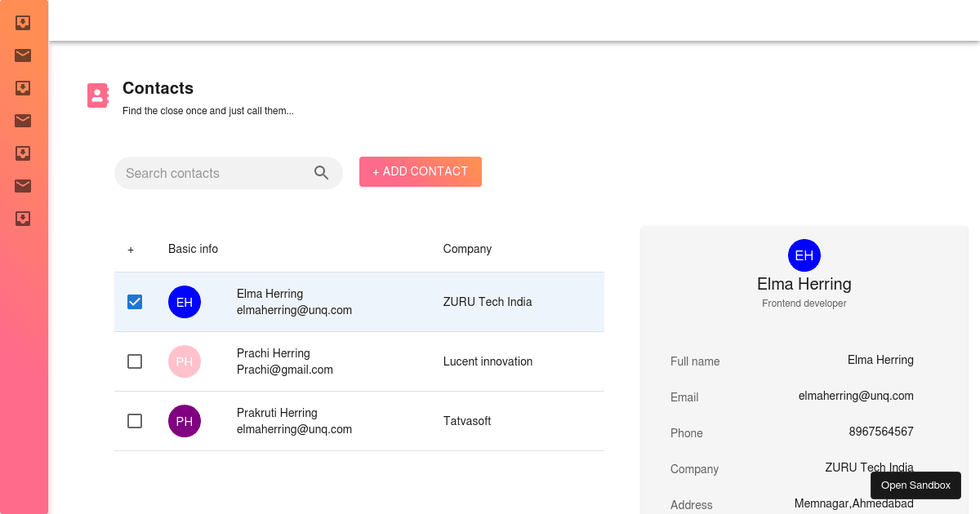
Task: Select the third sidebar inbox icon
Action: [22, 88]
